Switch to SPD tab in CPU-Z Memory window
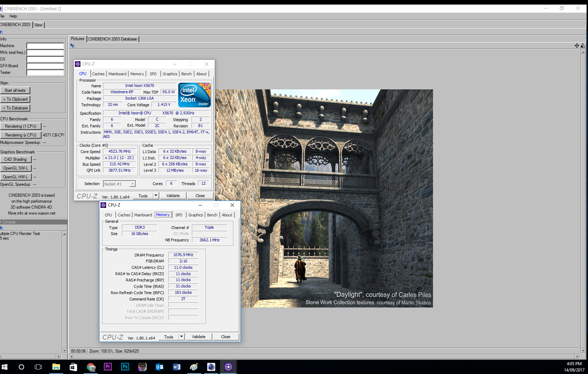The height and width of the screenshot is (374, 588). 179,215
